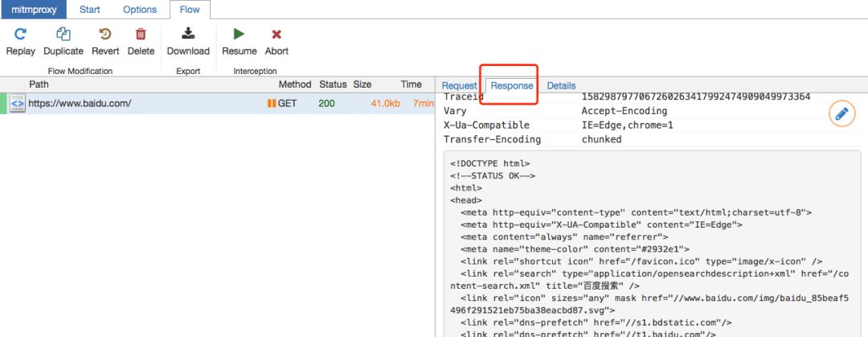Click the pencil edit icon
The width and height of the screenshot is (868, 337).
pos(841,114)
